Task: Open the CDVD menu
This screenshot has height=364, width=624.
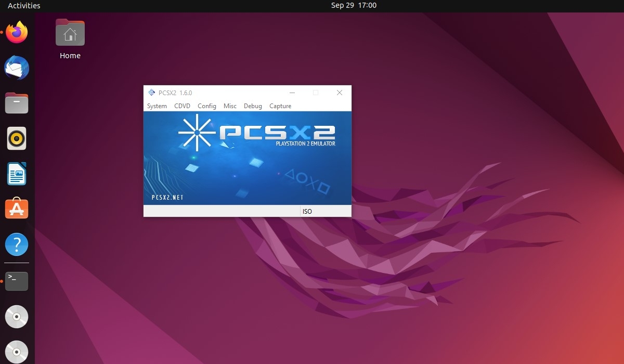Action: pyautogui.click(x=182, y=106)
